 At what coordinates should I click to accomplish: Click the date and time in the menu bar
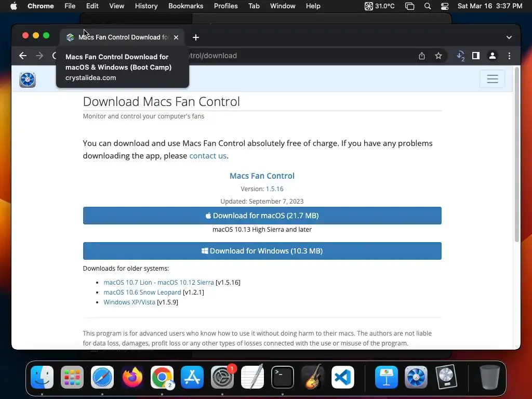pos(489,6)
